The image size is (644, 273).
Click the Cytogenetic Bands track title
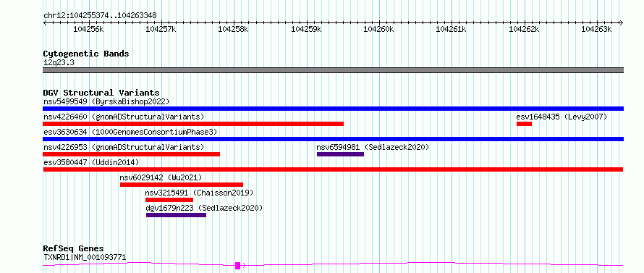[x=86, y=54]
